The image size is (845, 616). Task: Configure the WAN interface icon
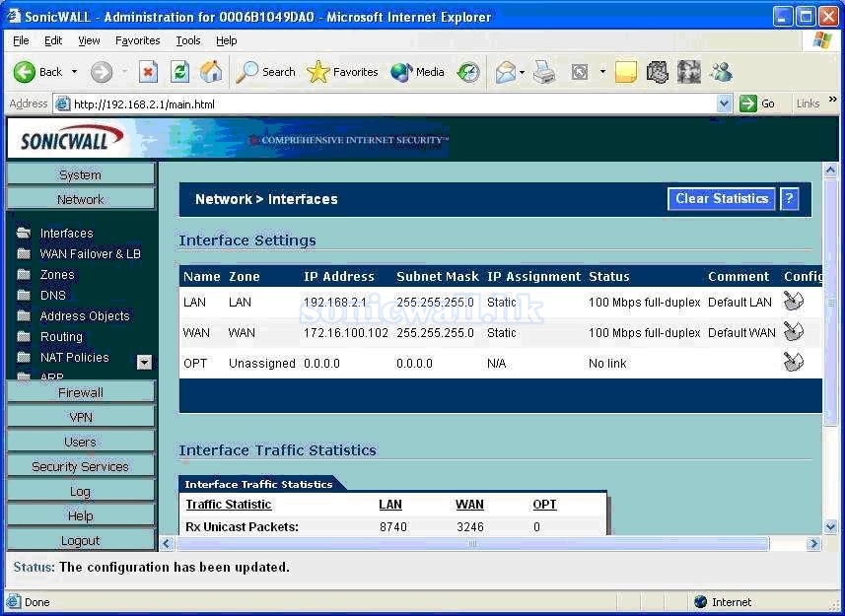click(x=793, y=332)
